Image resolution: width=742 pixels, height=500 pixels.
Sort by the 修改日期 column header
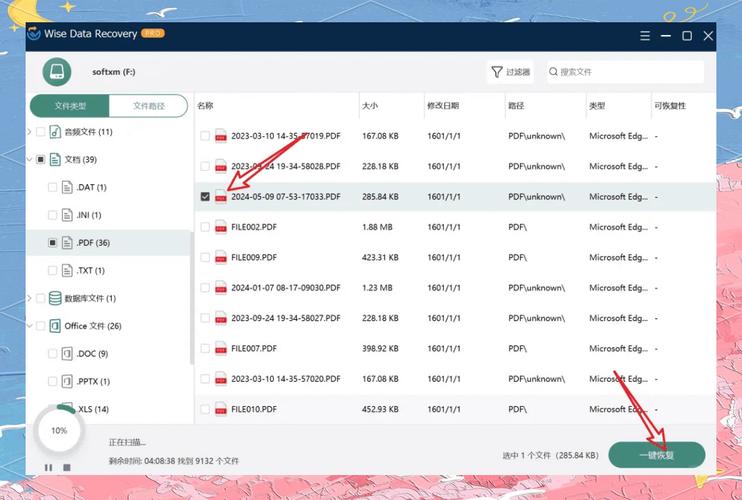point(443,105)
